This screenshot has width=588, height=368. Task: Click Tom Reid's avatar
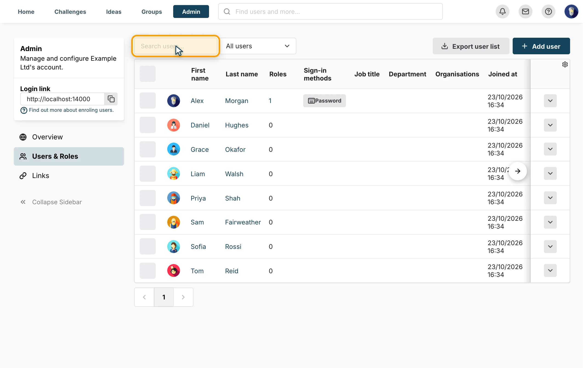(173, 271)
